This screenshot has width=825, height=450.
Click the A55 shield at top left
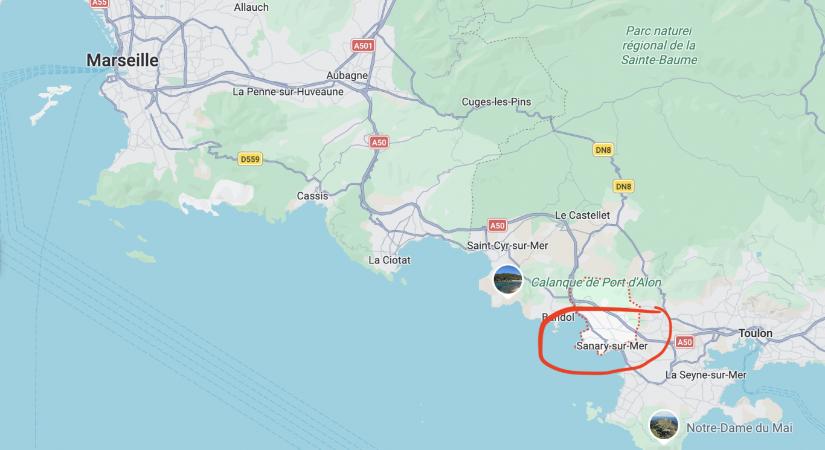point(99,3)
